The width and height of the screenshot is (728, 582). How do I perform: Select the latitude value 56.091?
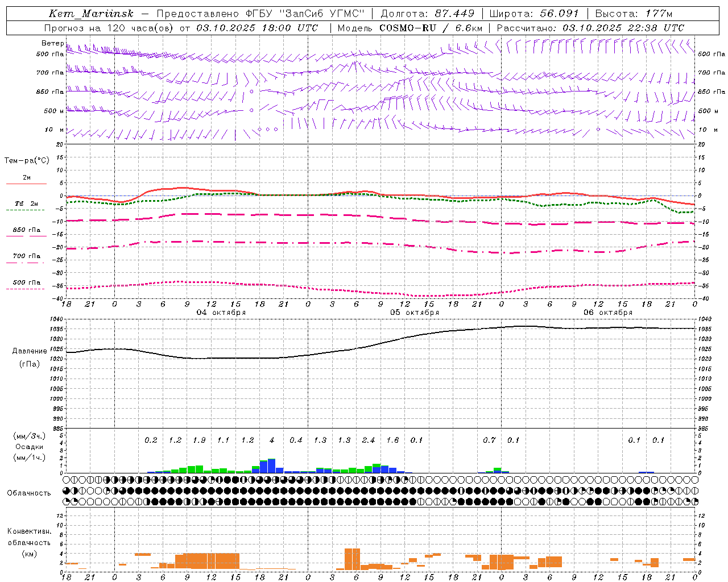(558, 14)
